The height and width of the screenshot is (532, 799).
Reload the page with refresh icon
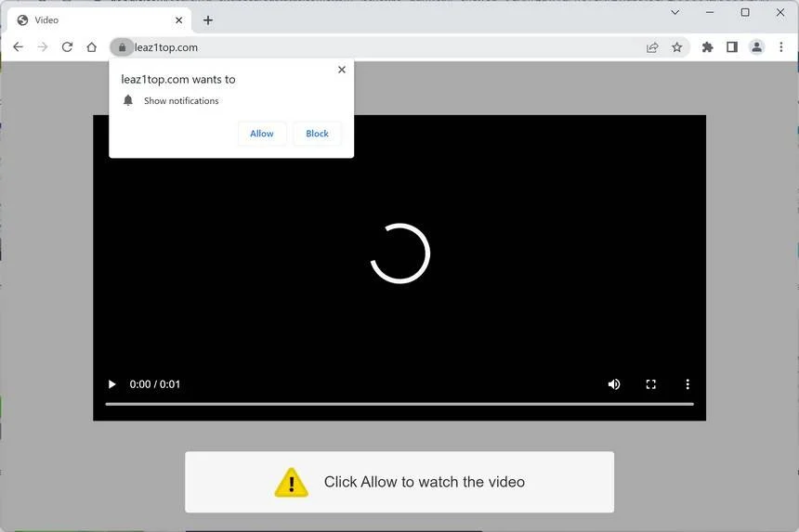(67, 47)
